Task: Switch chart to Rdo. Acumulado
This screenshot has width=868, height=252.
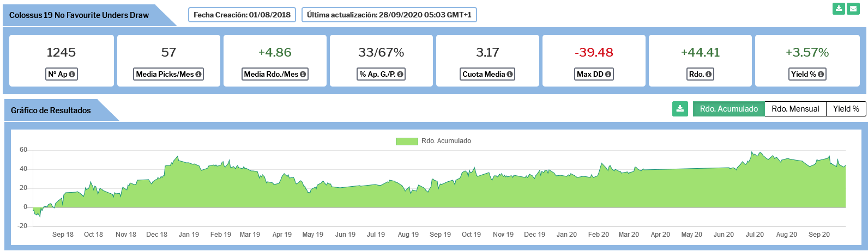Action: 729,109
